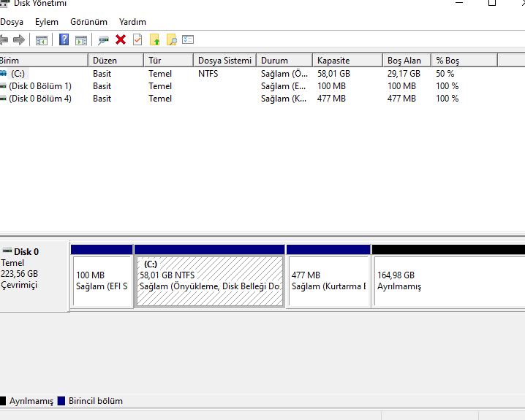This screenshot has height=420, width=525.
Task: Click the yellow note with magnifier icon
Action: 171,39
